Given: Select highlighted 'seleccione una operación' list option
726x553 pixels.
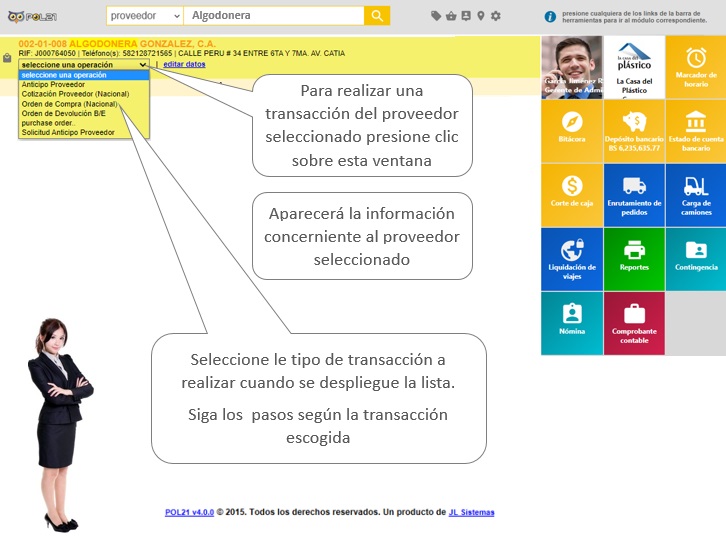Looking at the screenshot, I should point(84,75).
